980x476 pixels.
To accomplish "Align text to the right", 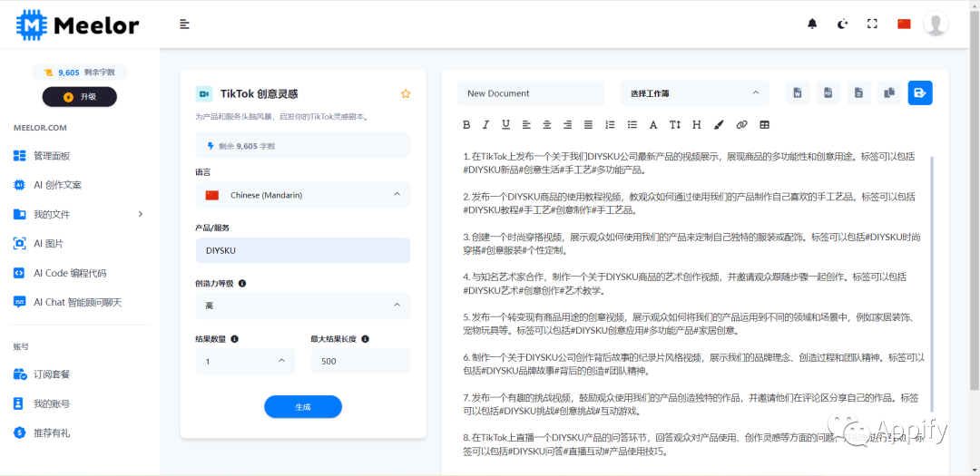I will [567, 125].
